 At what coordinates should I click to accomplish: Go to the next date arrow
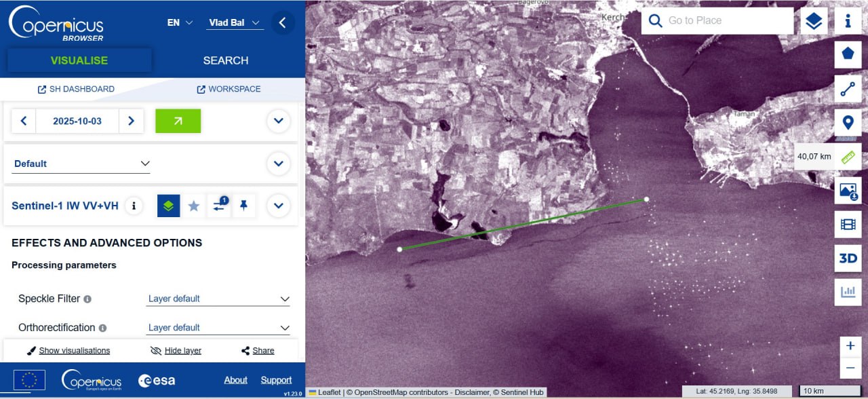tap(132, 121)
